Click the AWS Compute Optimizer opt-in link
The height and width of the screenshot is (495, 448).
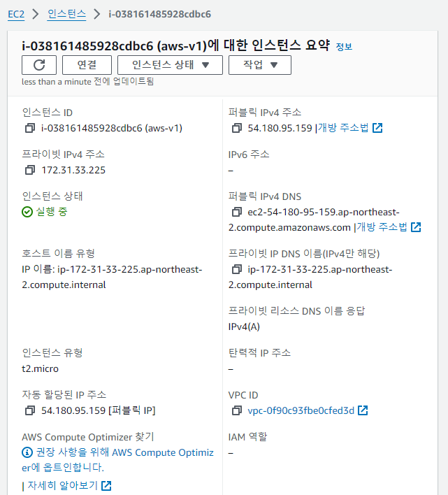[x=117, y=460]
